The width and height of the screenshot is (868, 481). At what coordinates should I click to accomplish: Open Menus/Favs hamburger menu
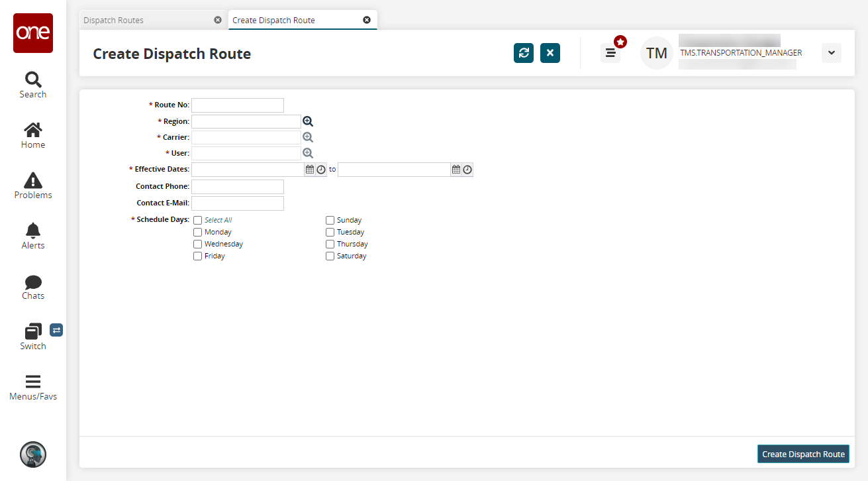[x=33, y=388]
